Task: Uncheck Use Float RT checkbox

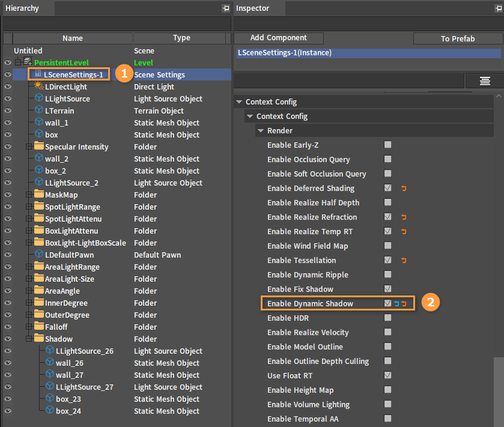Action: point(387,375)
